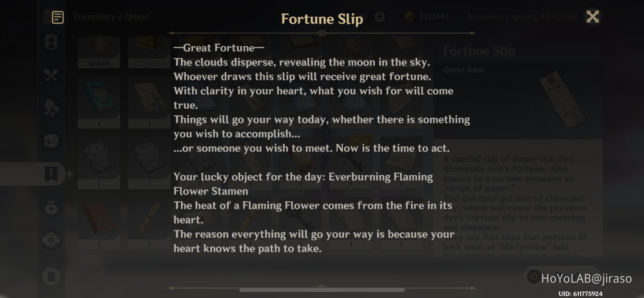Viewport: 644px width, 298px height.
Task: Open the Precious Items pouch tab
Action: [x=51, y=207]
